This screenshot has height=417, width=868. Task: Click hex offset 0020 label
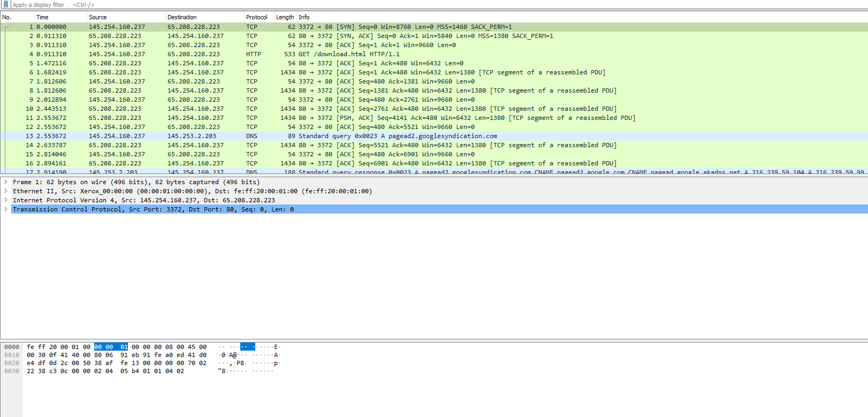[12, 363]
